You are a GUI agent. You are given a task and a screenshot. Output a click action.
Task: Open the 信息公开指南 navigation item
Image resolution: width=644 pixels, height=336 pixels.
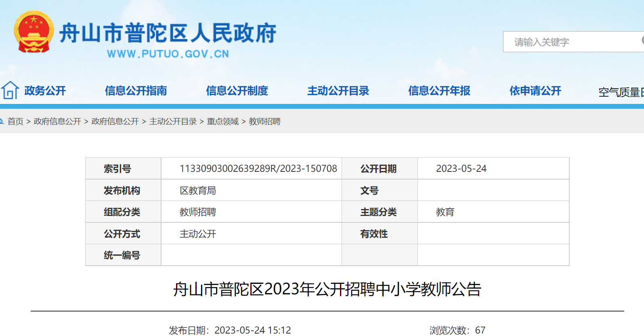tap(136, 91)
